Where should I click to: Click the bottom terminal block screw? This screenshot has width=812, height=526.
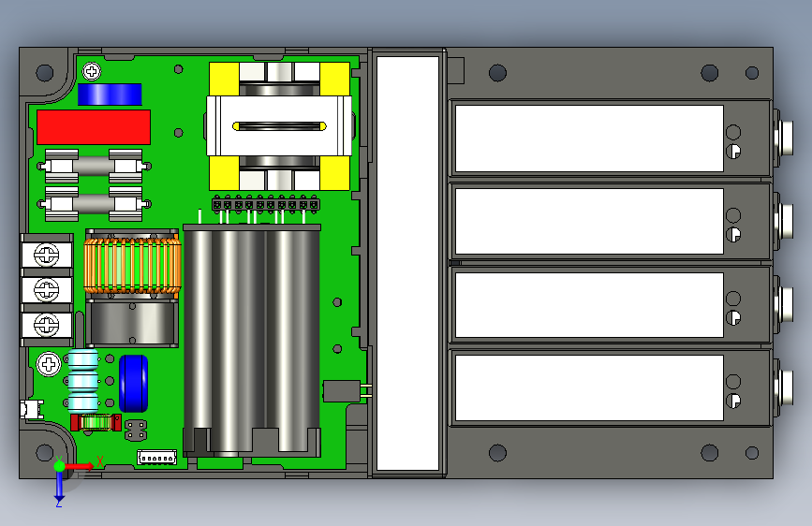tap(47, 325)
